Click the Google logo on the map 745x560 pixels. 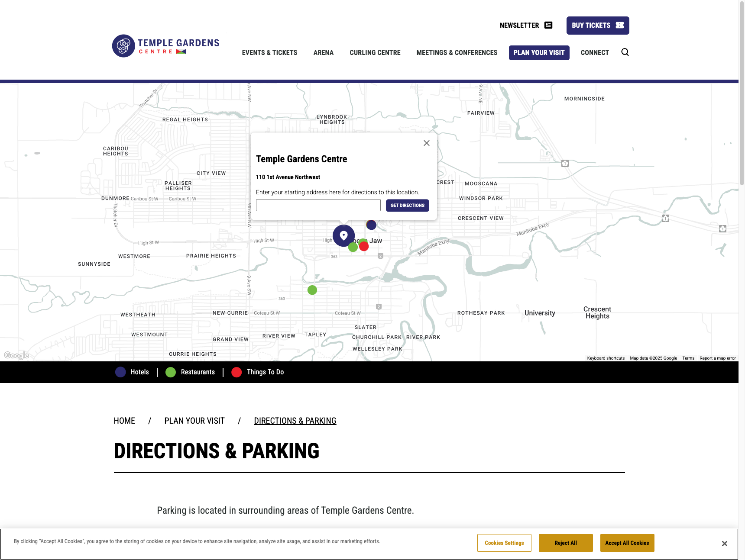[16, 355]
